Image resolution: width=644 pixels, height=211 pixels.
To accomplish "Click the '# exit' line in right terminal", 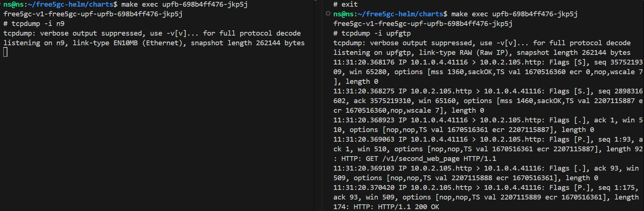I will click(x=345, y=4).
